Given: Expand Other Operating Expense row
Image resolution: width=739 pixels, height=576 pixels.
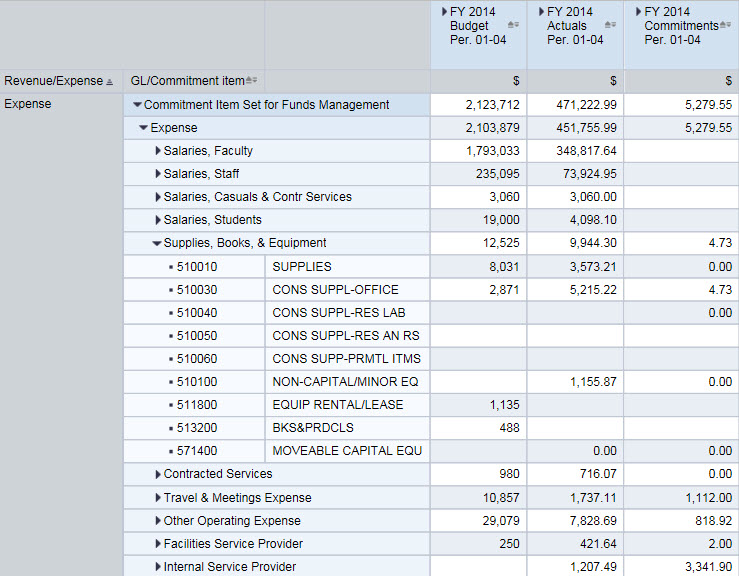Looking at the screenshot, I should coord(158,521).
